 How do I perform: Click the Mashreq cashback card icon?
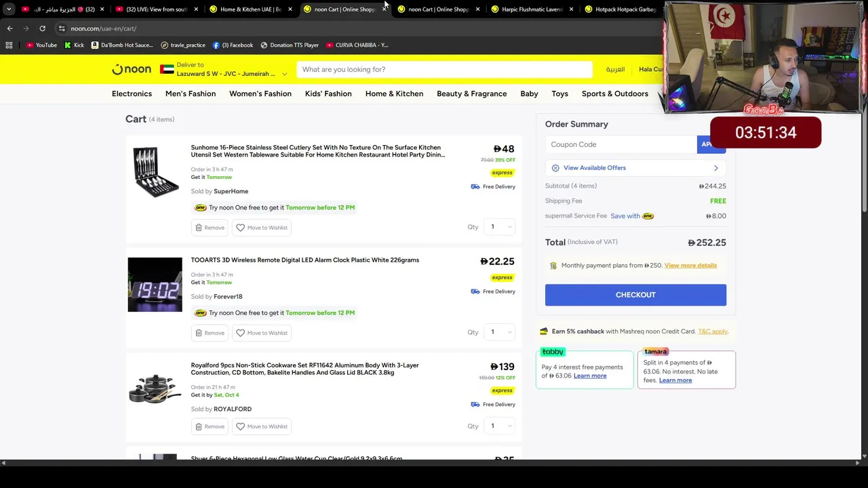click(x=543, y=331)
